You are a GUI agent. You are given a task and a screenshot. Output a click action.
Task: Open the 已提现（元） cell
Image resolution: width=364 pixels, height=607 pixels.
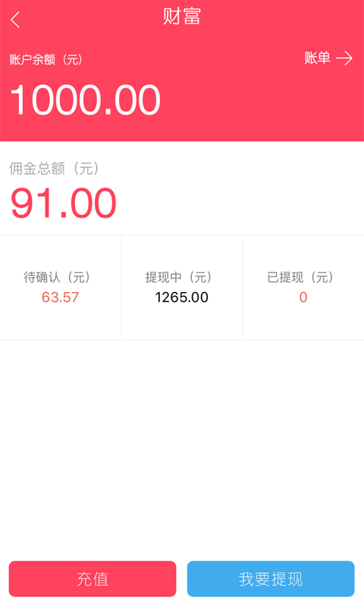[303, 288]
